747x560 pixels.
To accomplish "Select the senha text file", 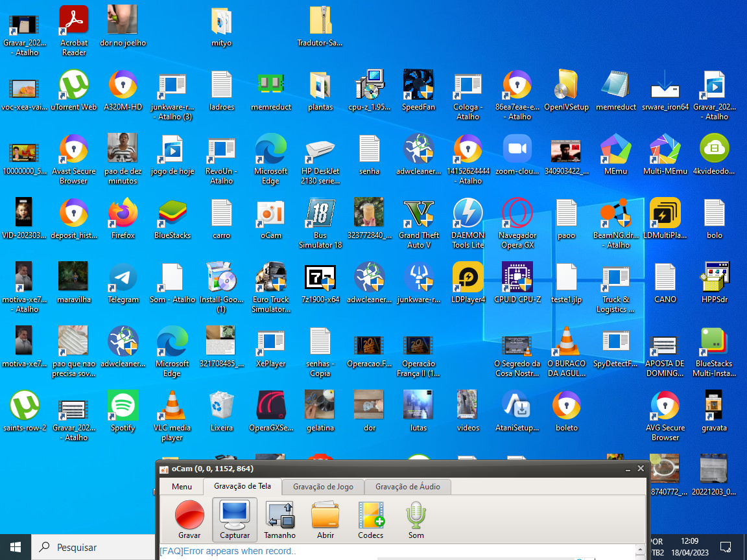I will (369, 155).
